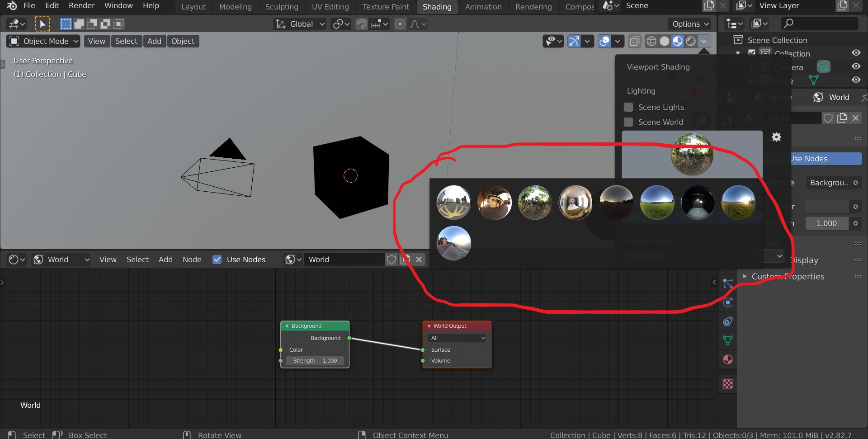This screenshot has width=868, height=439.
Task: Uncheck Use Nodes in node editor header
Action: (x=217, y=260)
